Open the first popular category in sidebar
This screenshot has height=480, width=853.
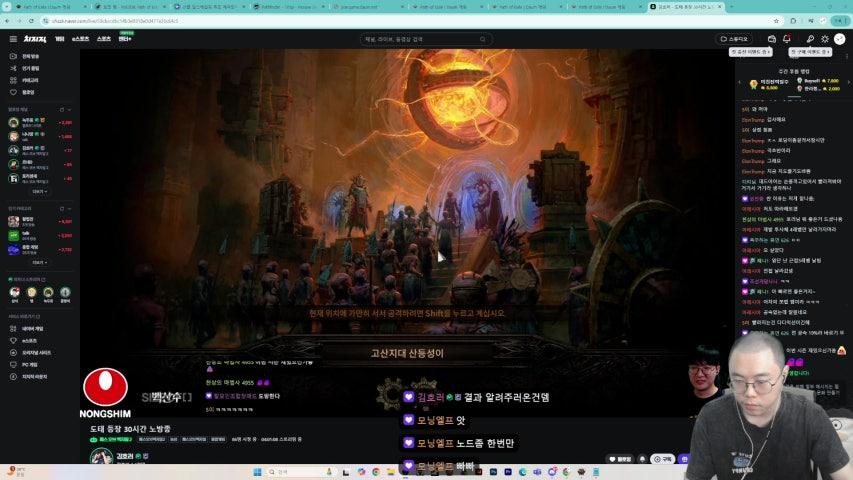40,221
